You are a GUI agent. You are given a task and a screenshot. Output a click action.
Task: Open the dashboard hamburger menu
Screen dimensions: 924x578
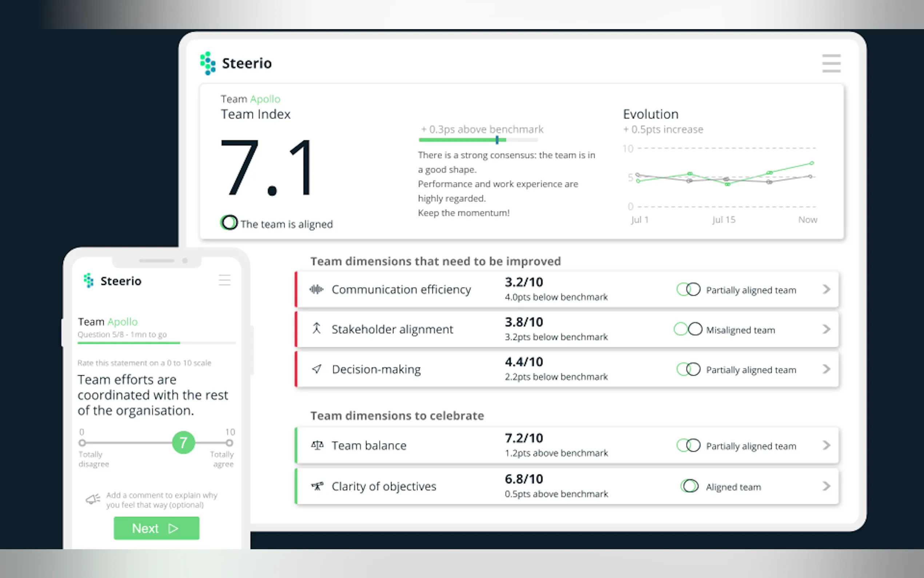[x=831, y=63]
